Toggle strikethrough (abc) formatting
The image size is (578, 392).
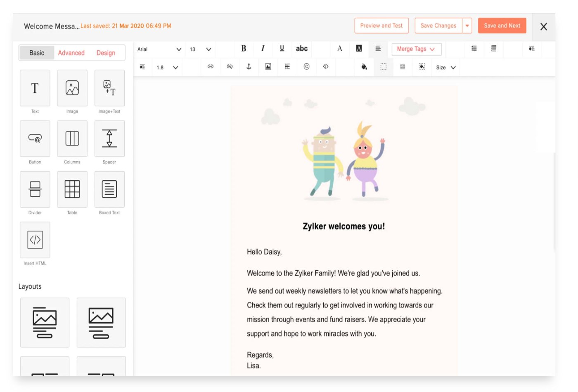[x=302, y=49]
